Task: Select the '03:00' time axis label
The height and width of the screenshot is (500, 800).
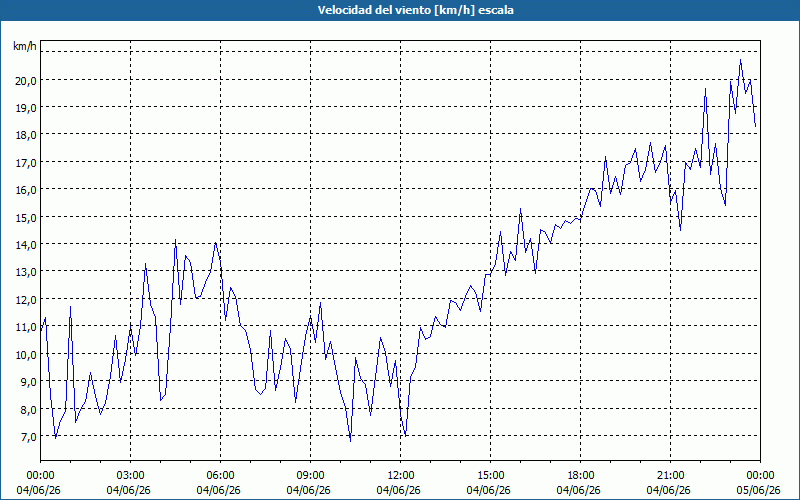Action: point(130,476)
